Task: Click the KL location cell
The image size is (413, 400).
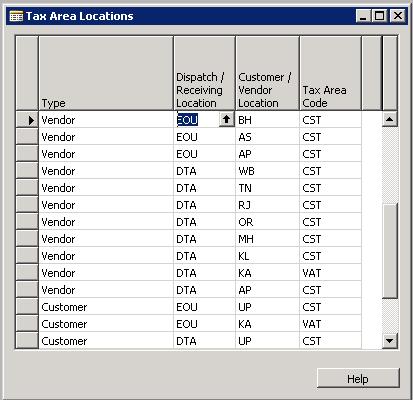Action: pos(267,256)
